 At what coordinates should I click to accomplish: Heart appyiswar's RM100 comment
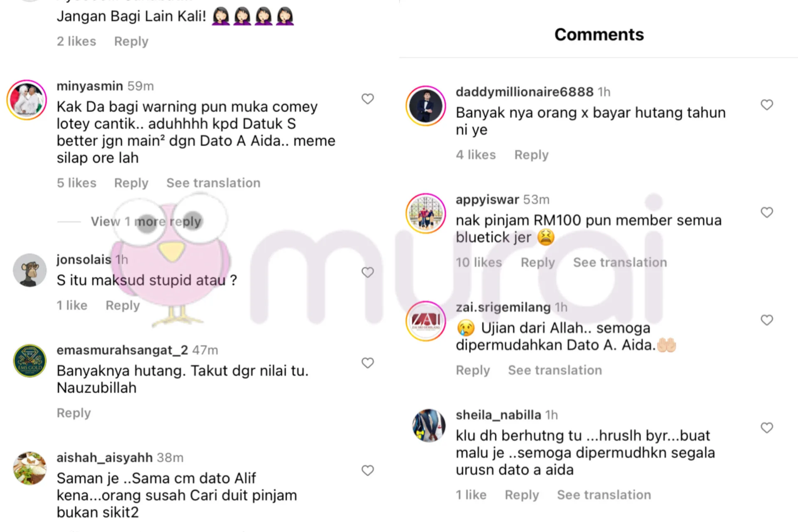pyautogui.click(x=767, y=212)
